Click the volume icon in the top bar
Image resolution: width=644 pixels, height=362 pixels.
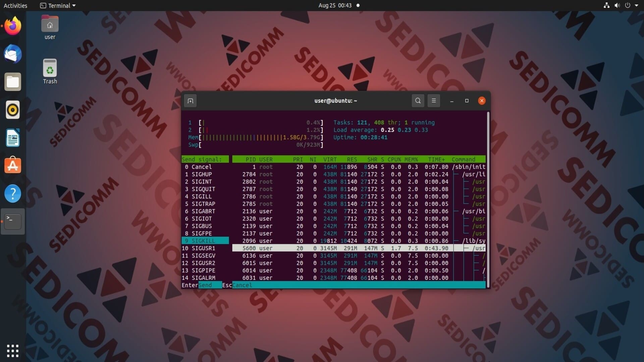pyautogui.click(x=617, y=5)
